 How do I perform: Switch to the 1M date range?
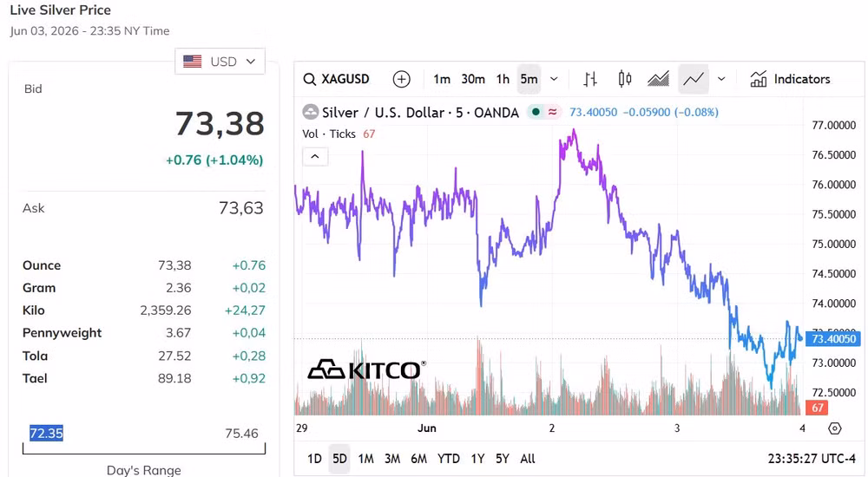[365, 459]
